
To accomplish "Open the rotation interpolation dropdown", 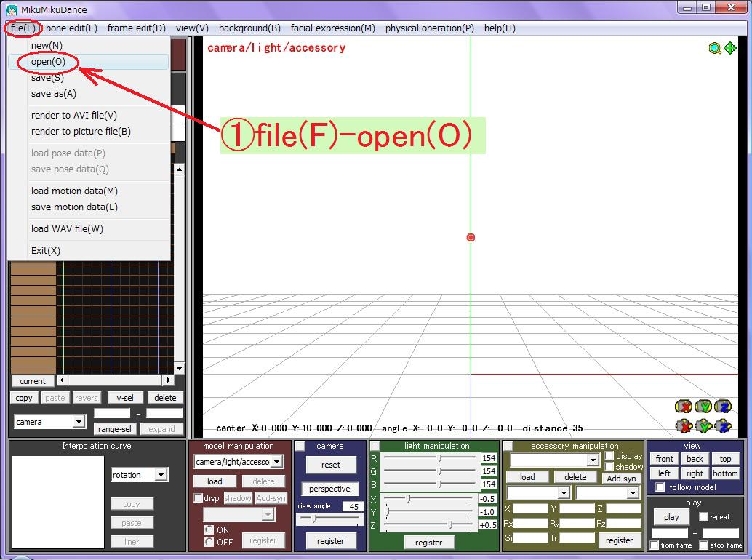I will coord(161,475).
